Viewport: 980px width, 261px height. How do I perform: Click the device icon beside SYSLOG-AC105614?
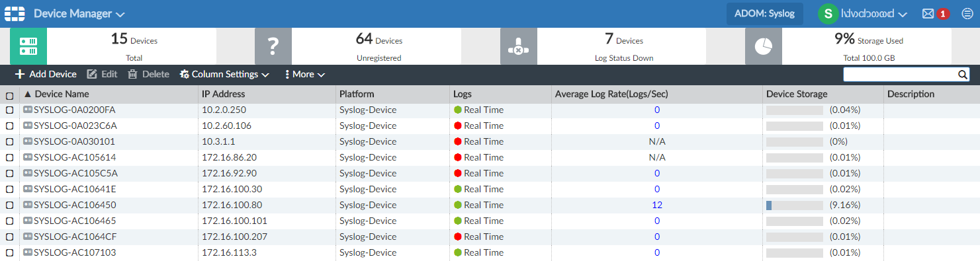(28, 157)
